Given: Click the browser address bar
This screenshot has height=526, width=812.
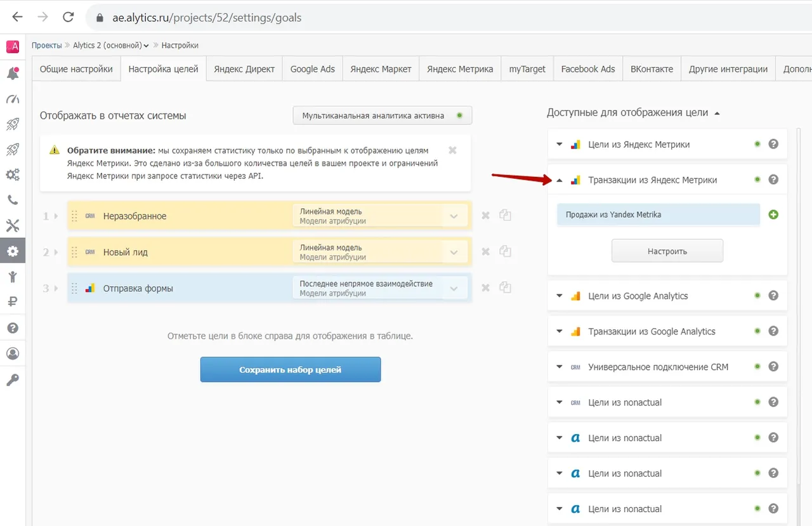Looking at the screenshot, I should tap(450, 17).
